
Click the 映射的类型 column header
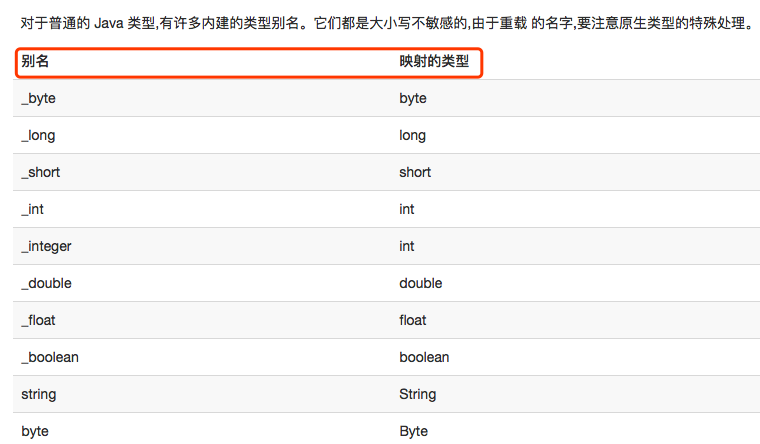(434, 61)
